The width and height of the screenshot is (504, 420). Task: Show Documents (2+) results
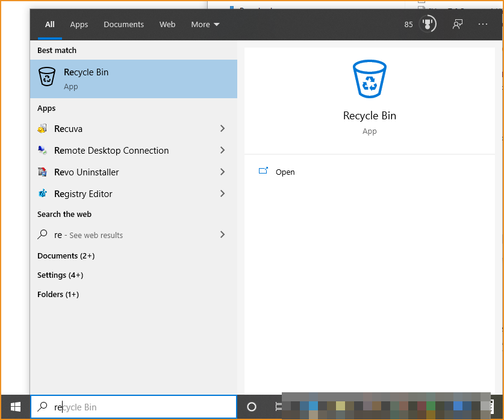[x=66, y=255]
